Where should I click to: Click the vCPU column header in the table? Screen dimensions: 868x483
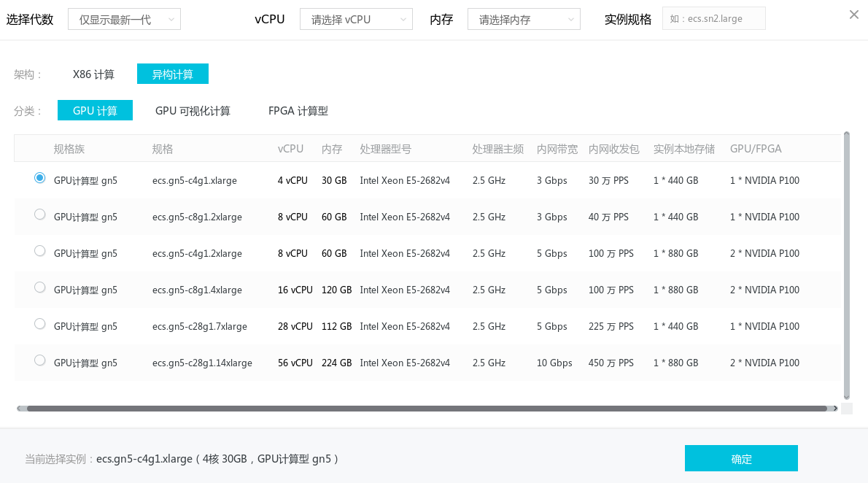pyautogui.click(x=290, y=149)
